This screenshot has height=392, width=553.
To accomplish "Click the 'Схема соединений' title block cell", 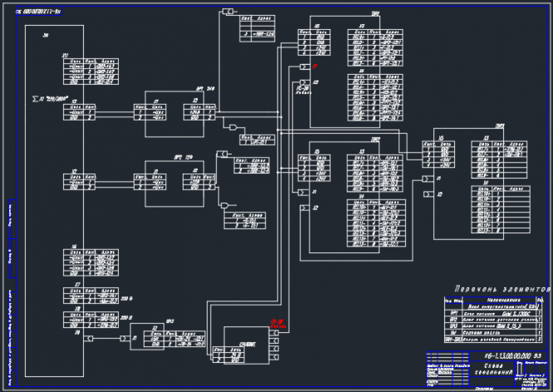I will click(492, 369).
